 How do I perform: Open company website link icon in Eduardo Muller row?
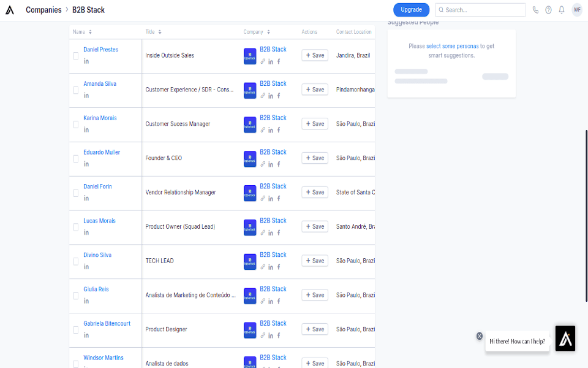263,164
